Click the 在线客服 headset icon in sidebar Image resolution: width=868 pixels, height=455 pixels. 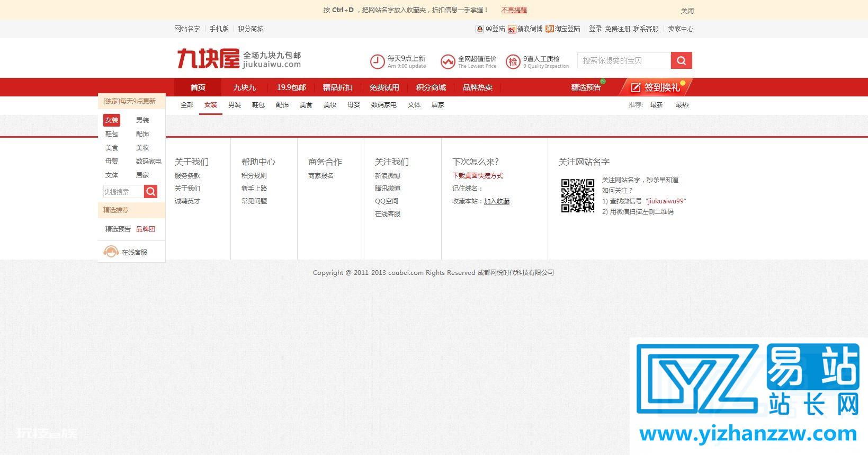(110, 252)
